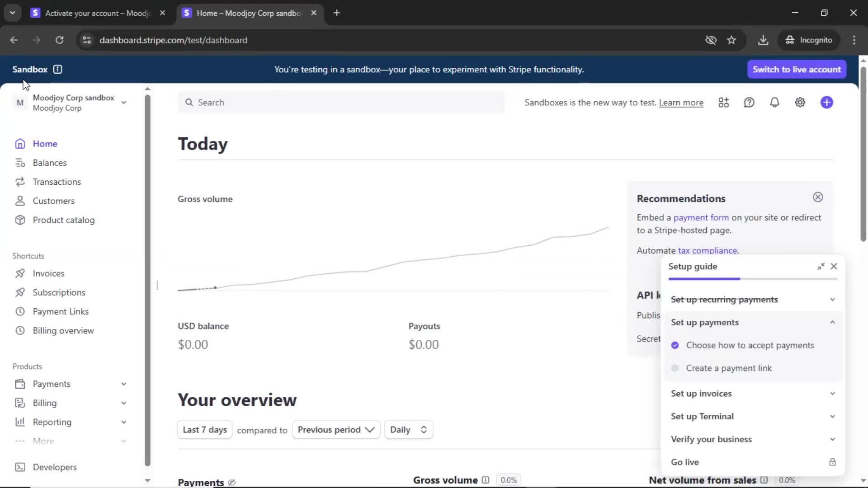Click the Setup guide progress bar

753,279
